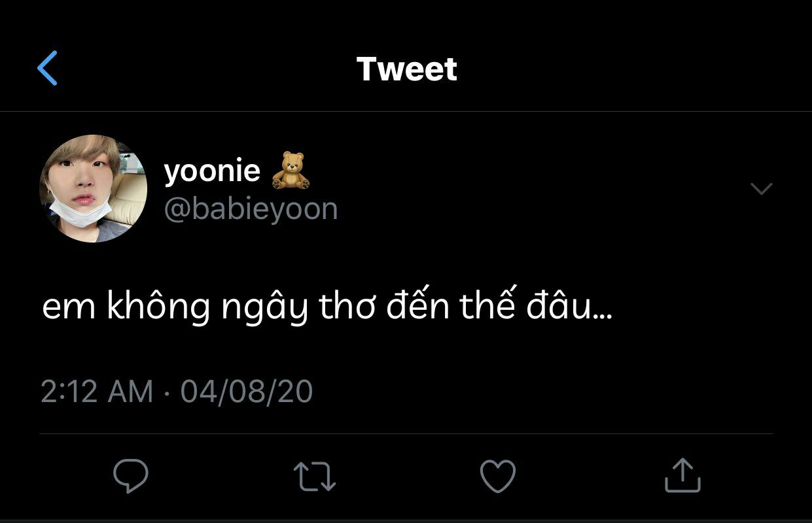The width and height of the screenshot is (812, 523).
Task: Click the display name yoonie
Action: pyautogui.click(x=212, y=171)
